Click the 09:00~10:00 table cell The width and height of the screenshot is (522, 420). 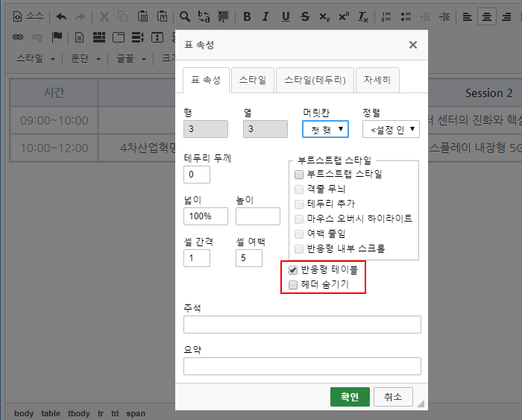(54, 120)
